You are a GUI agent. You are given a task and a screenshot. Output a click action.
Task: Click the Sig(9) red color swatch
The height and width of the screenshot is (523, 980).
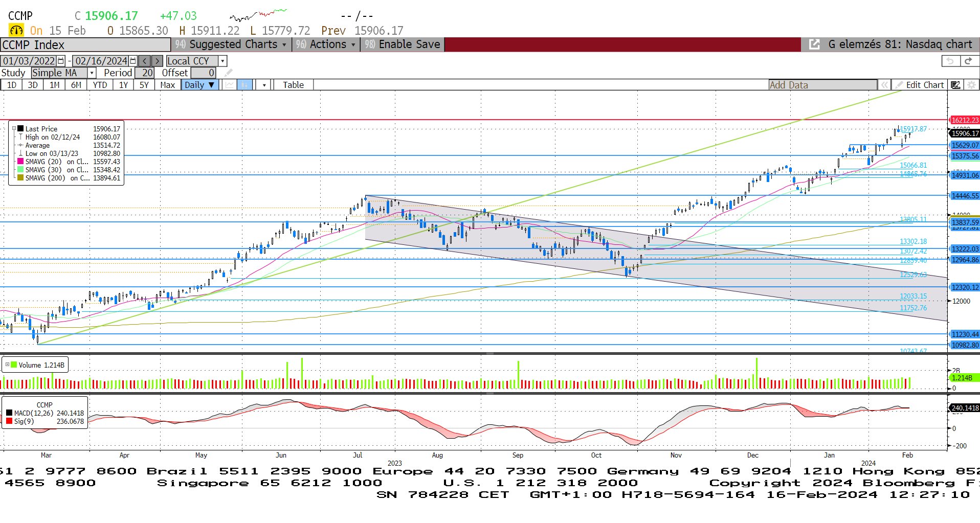[x=9, y=421]
